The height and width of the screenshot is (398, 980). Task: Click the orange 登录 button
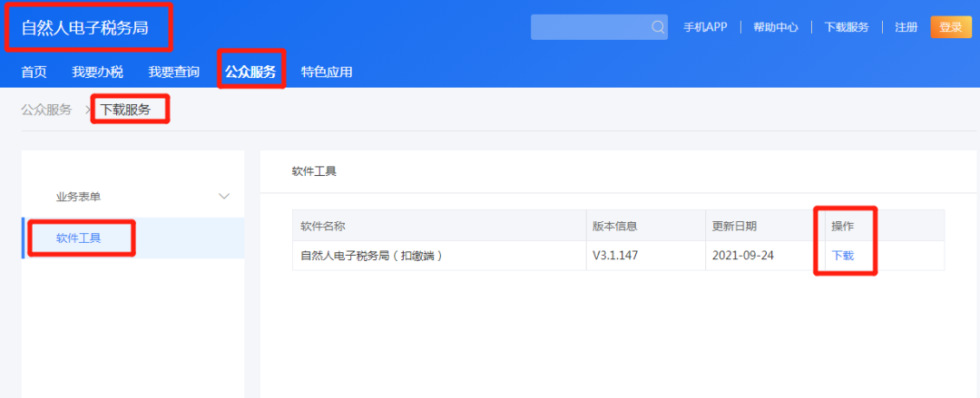point(951,27)
